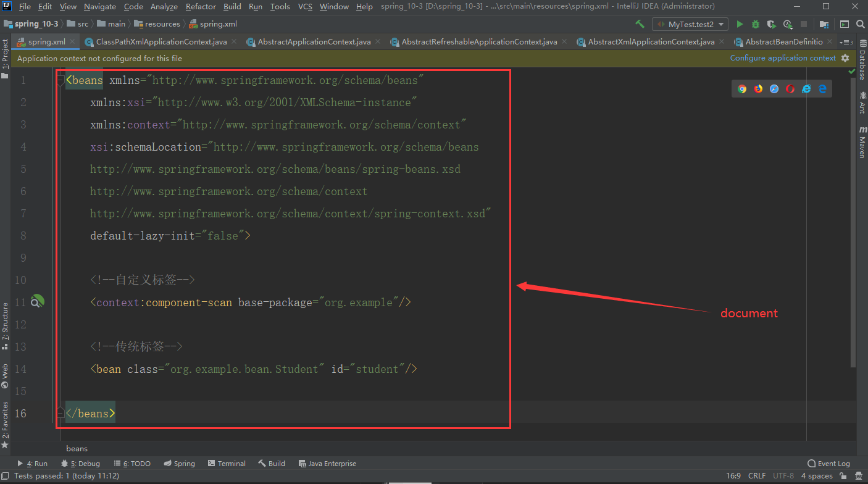Switch to ClassPathXmlApplicationContext.java tab
Image resolution: width=868 pixels, height=484 pixels.
[x=161, y=42]
